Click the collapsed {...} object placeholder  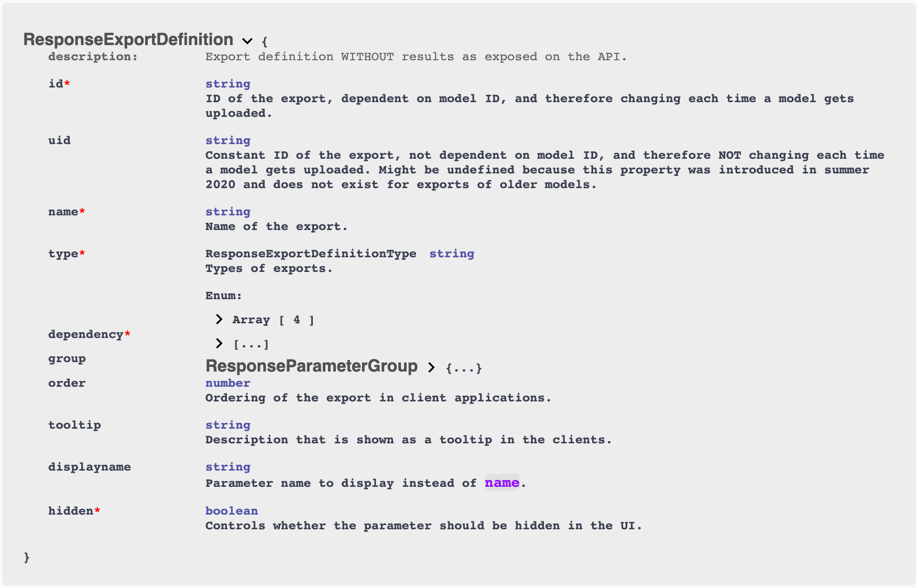(463, 368)
